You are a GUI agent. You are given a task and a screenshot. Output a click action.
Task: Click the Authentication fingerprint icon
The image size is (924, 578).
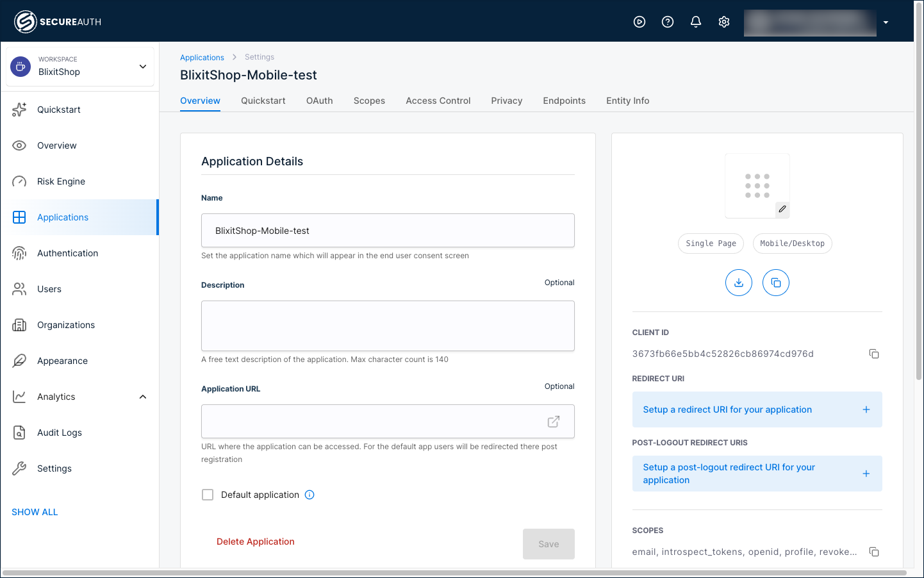[x=19, y=253]
